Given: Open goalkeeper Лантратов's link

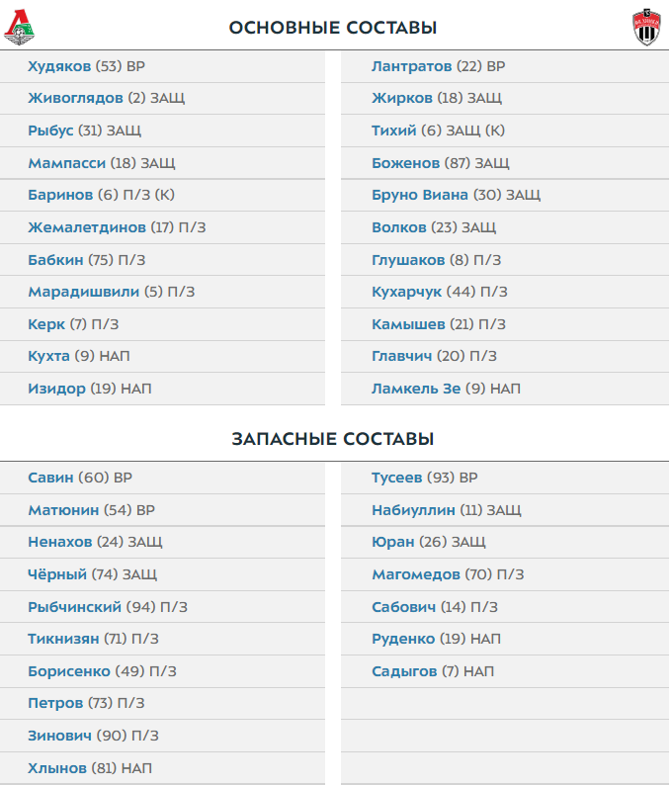Looking at the screenshot, I should pos(412,66).
